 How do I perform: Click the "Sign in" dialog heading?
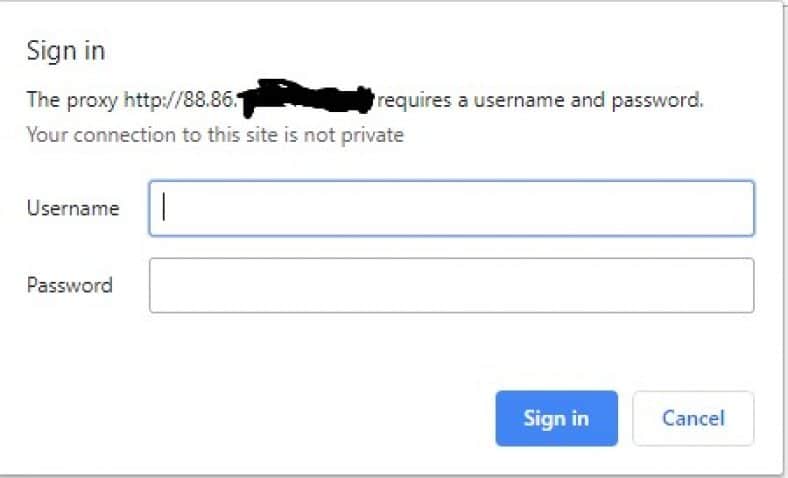[66, 51]
